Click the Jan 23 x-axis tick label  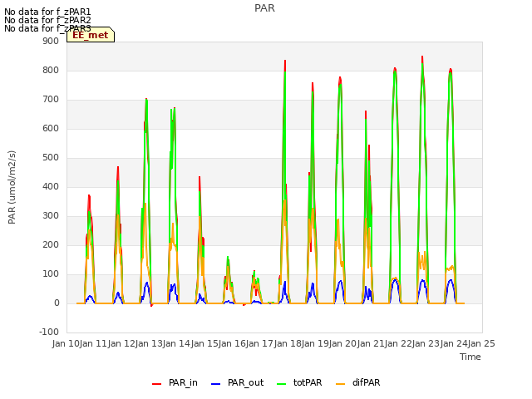426,343
